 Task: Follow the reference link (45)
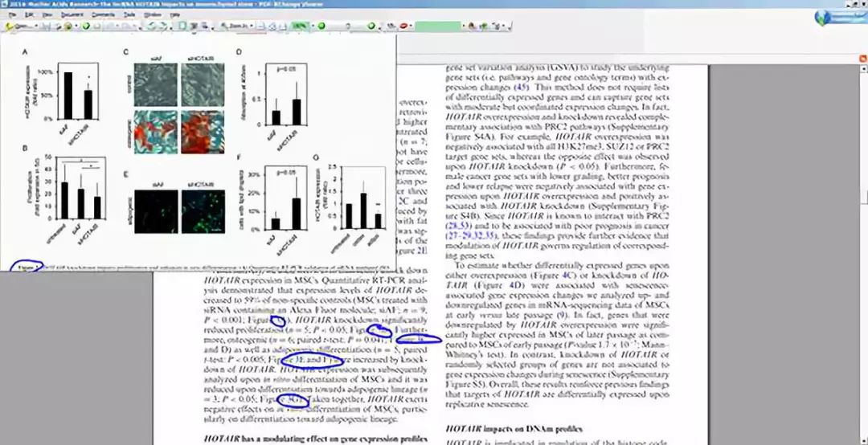tap(522, 87)
